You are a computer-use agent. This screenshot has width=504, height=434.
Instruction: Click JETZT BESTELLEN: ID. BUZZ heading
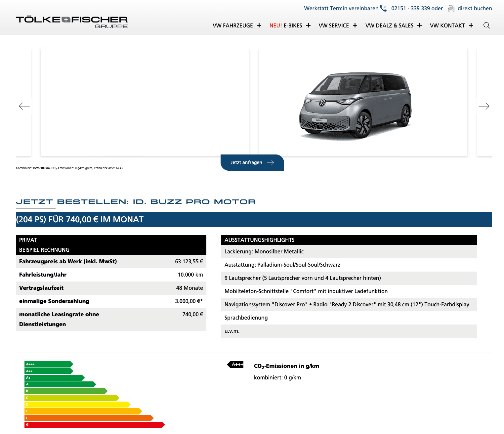[136, 202]
